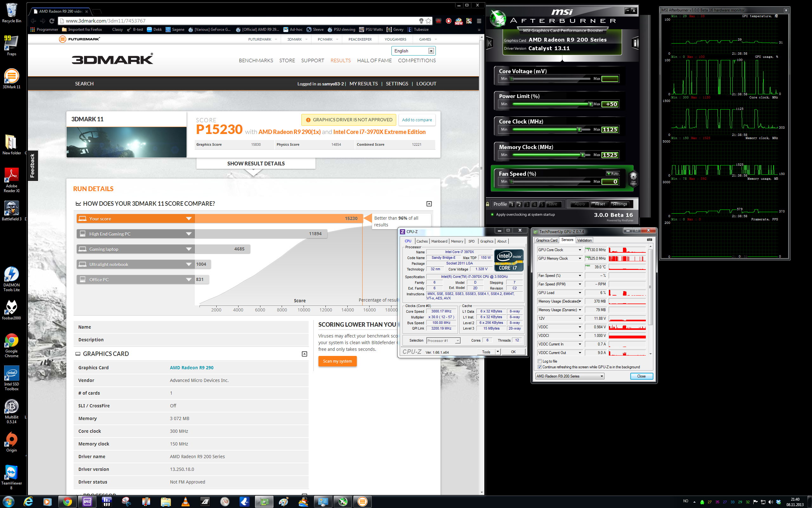Open DAEMON Tools Lite desktop icon
This screenshot has width=812, height=508.
tap(11, 279)
